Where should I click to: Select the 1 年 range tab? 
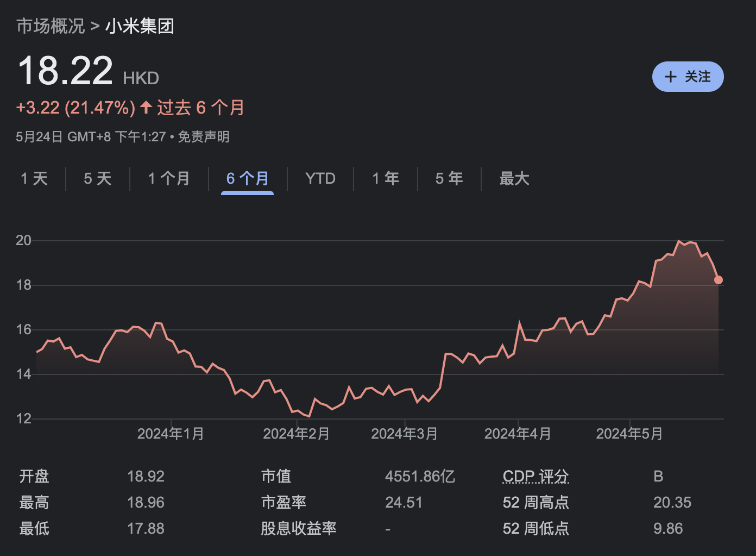pyautogui.click(x=386, y=178)
